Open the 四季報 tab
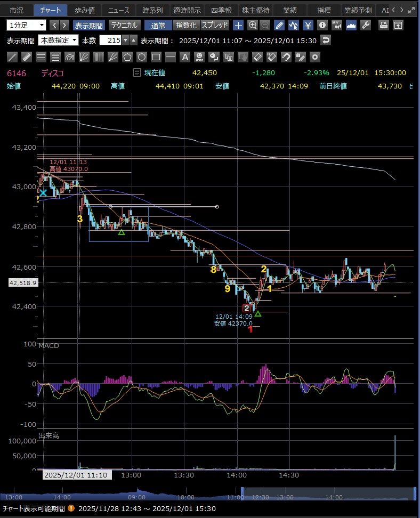420x518 pixels. point(221,10)
